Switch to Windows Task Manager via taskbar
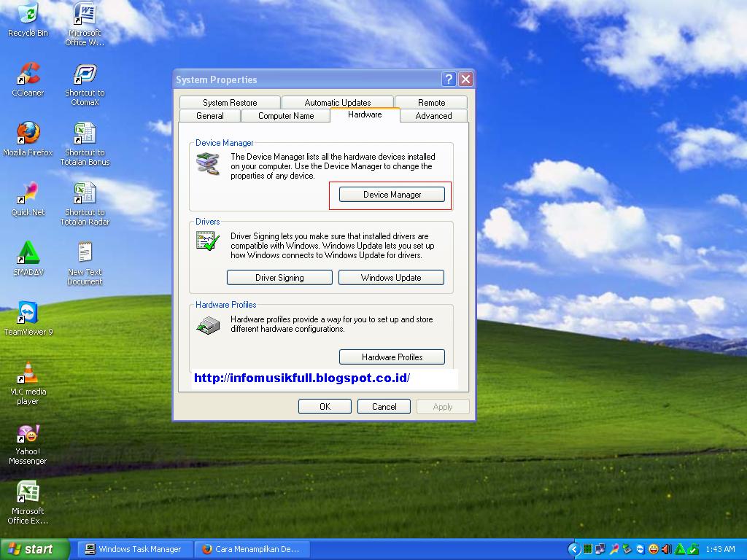Image resolution: width=747 pixels, height=560 pixels. click(133, 549)
